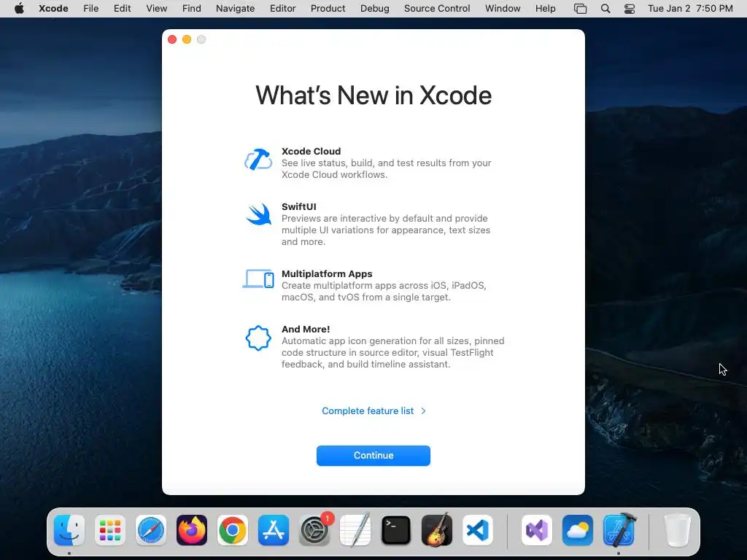
Task: Click the Continue button
Action: 373,456
